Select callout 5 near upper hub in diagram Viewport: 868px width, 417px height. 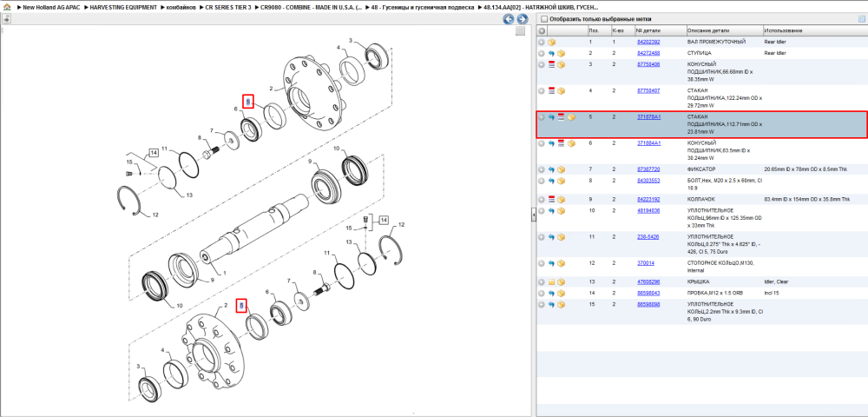248,102
